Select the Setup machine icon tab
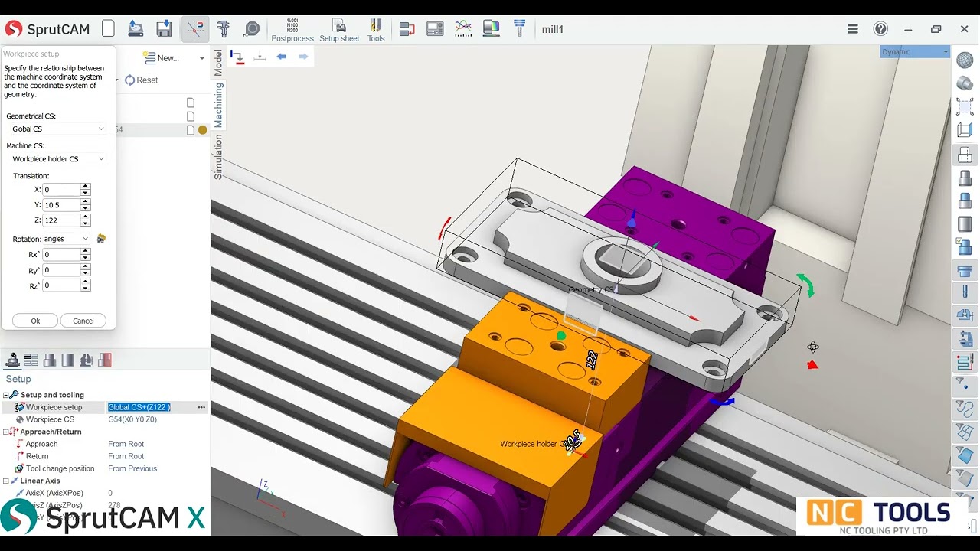Image resolution: width=980 pixels, height=551 pixels. (x=13, y=360)
